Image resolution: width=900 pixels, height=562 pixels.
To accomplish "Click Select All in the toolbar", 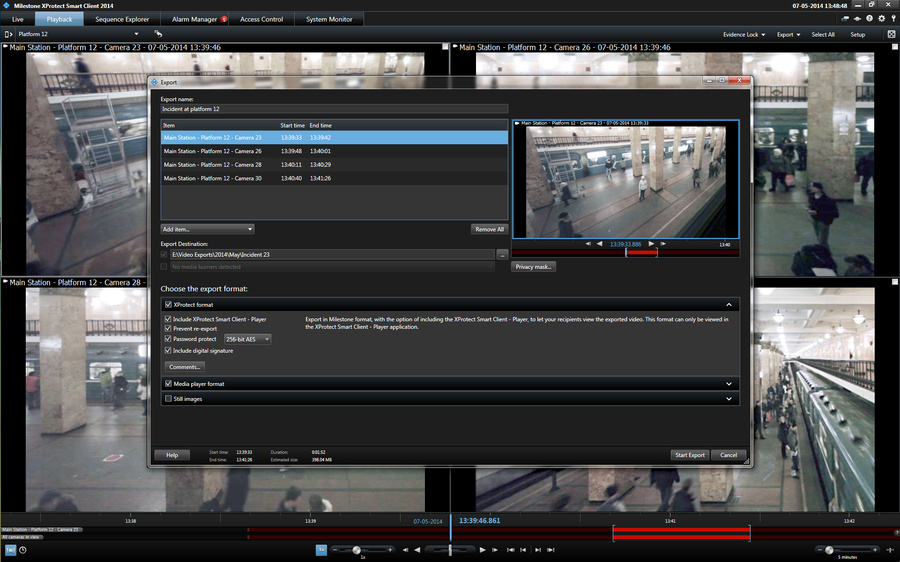I will click(823, 34).
